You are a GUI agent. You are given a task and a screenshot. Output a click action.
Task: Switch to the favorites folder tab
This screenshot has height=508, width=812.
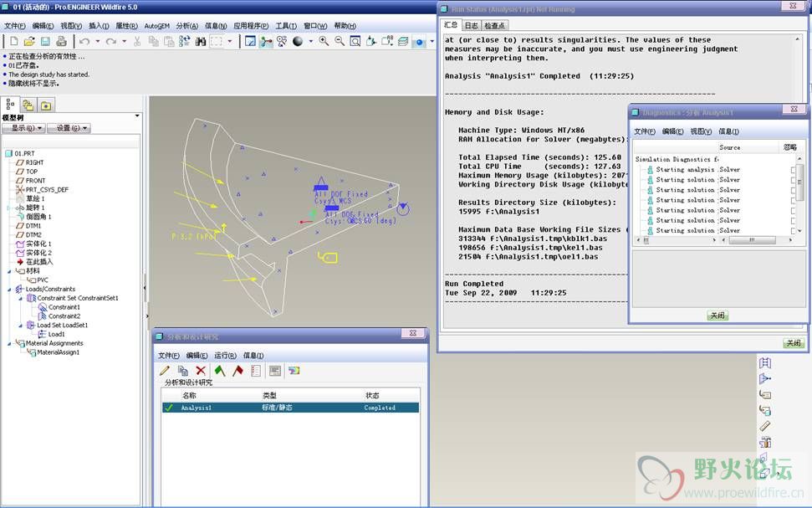tap(45, 105)
